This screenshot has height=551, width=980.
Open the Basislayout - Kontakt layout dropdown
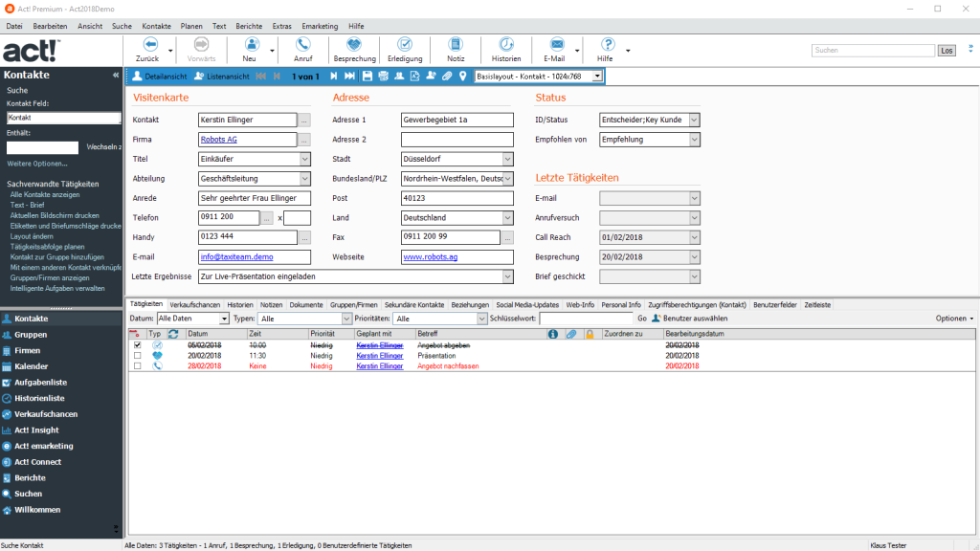[x=598, y=76]
